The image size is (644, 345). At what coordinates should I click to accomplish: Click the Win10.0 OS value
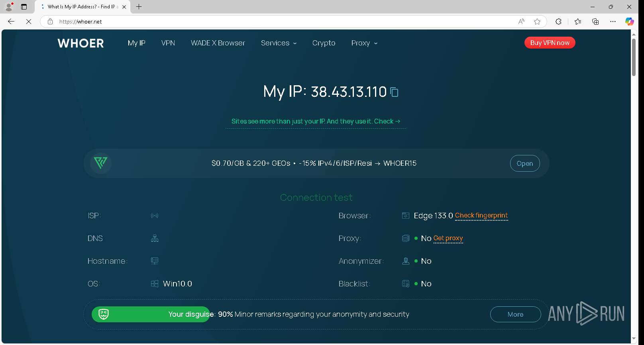coord(177,284)
